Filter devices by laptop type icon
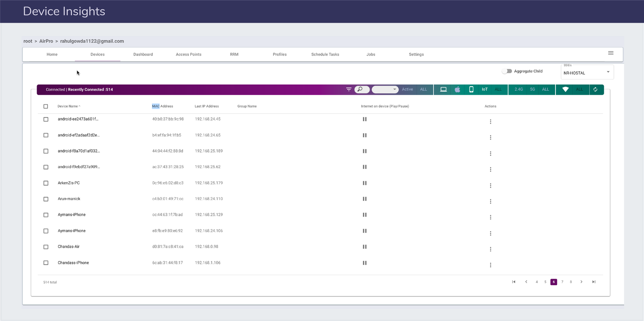Image resolution: width=644 pixels, height=321 pixels. (x=443, y=89)
